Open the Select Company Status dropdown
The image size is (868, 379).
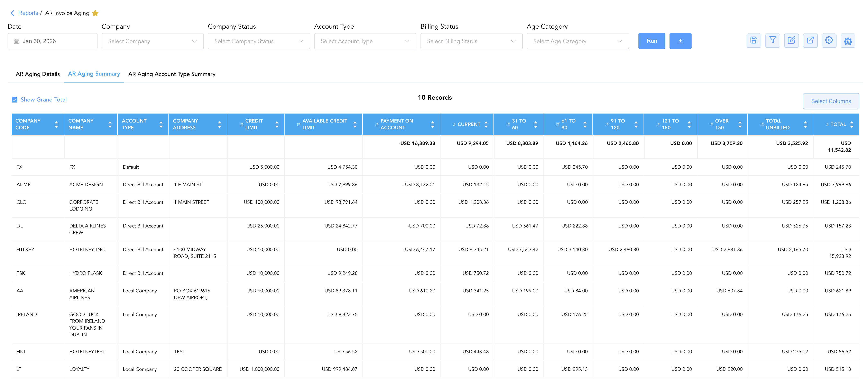259,41
